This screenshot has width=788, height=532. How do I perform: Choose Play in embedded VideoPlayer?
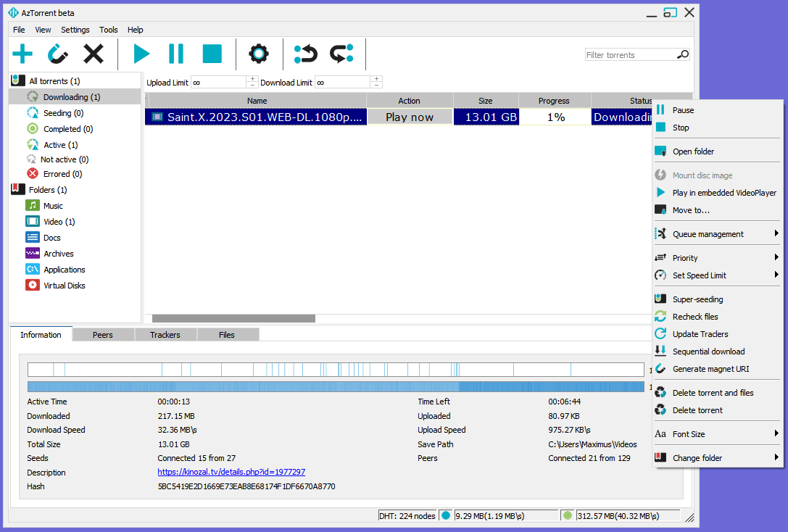click(718, 192)
